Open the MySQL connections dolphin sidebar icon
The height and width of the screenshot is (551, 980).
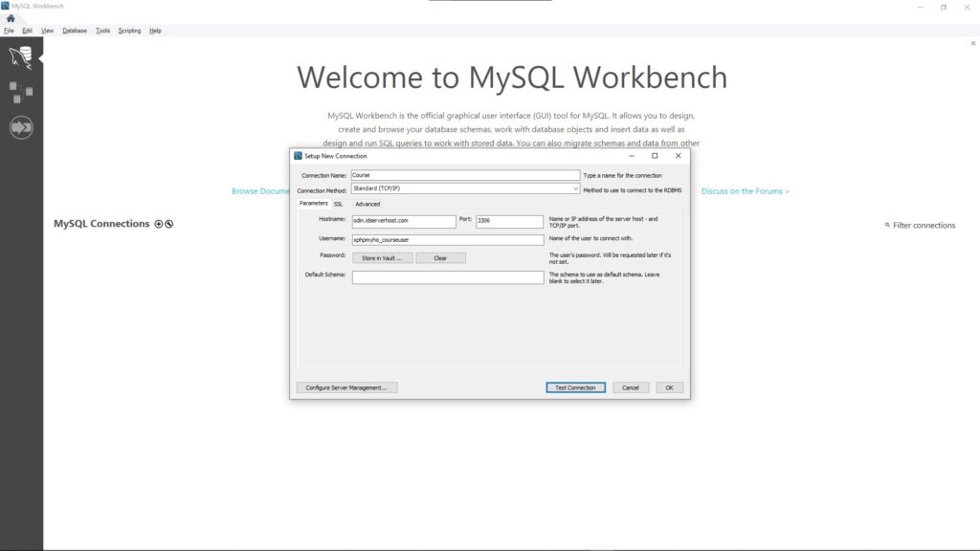(21, 57)
